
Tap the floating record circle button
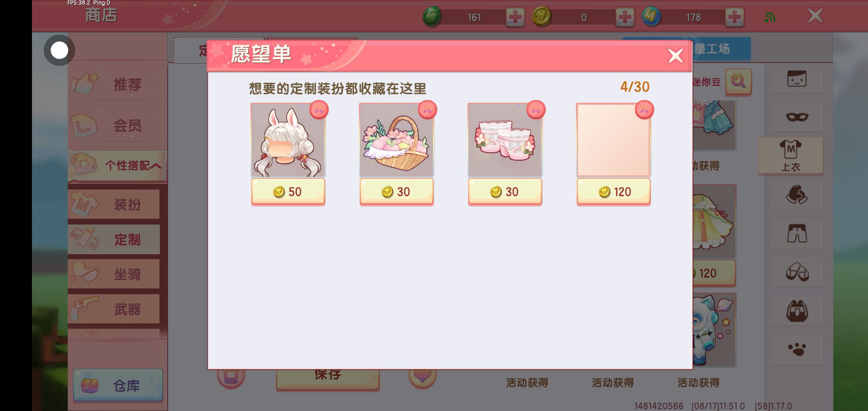coord(59,50)
